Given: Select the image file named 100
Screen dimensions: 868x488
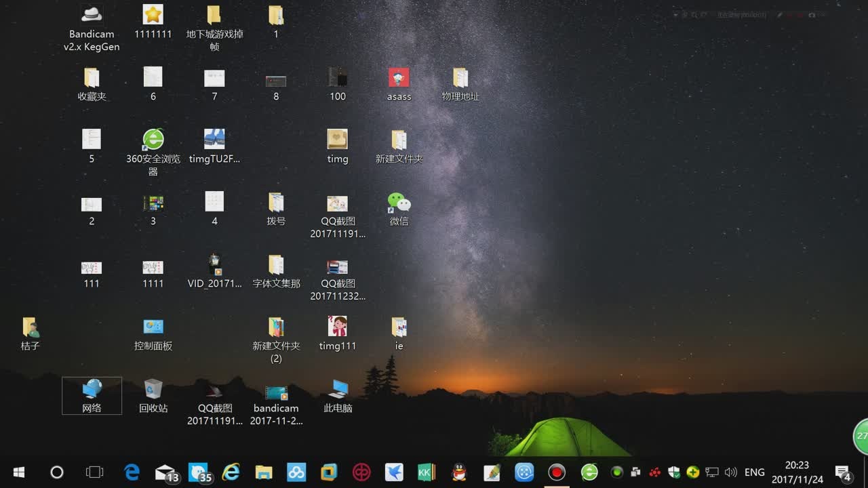Looking at the screenshot, I should coord(337,84).
